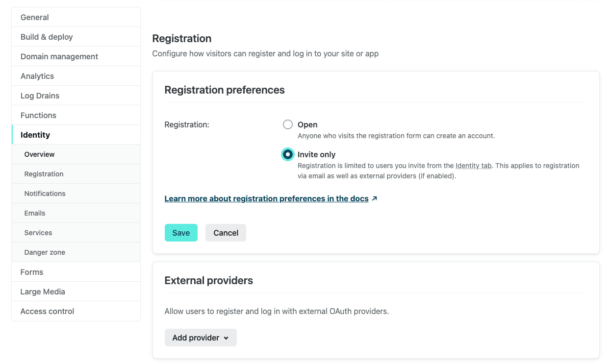Cancel the registration changes
Image resolution: width=610 pixels, height=364 pixels.
tap(226, 233)
